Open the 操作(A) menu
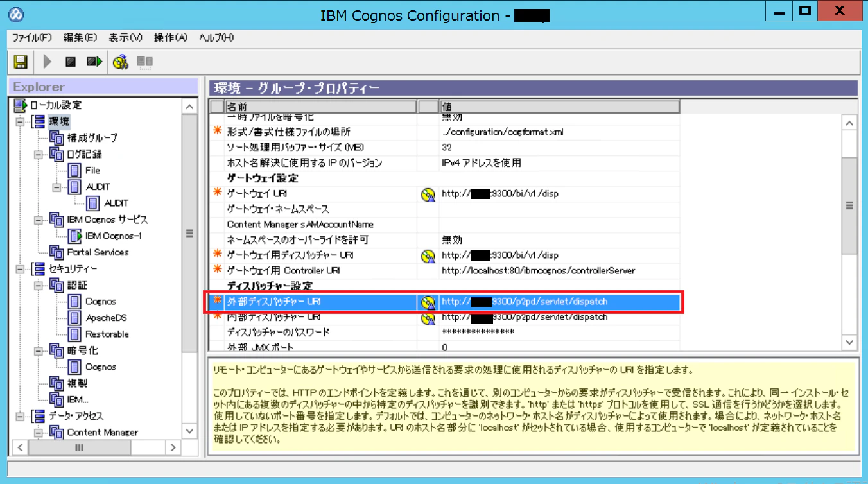Screen dimensions: 868x484 171,38
